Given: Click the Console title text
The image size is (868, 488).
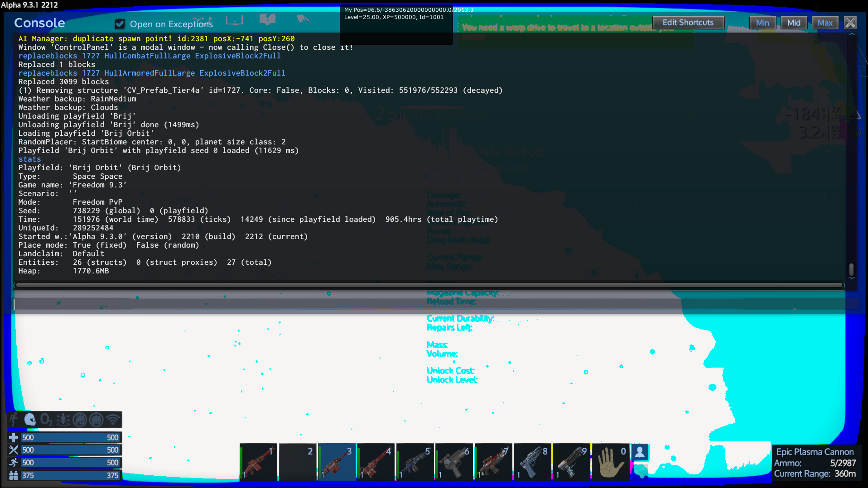Looking at the screenshot, I should click(x=39, y=23).
